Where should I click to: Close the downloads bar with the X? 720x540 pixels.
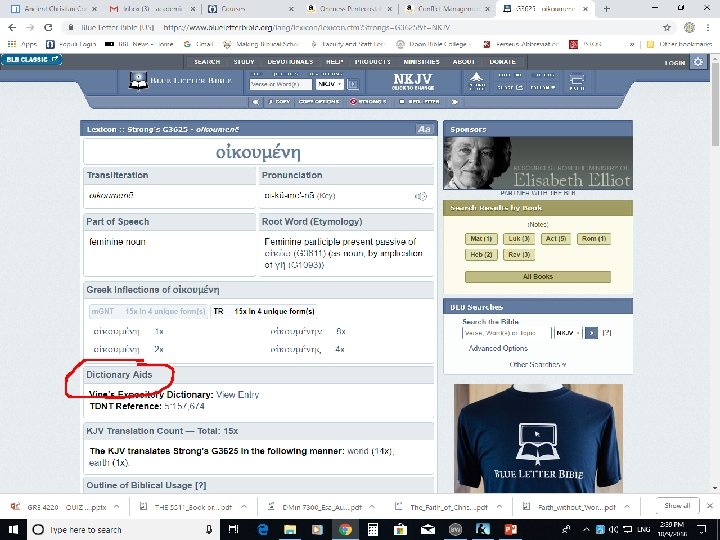[709, 506]
